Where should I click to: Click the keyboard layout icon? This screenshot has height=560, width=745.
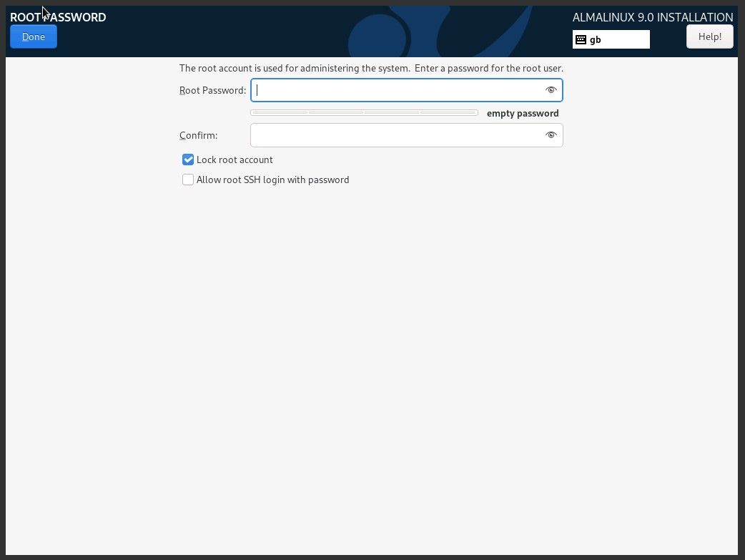tap(581, 39)
